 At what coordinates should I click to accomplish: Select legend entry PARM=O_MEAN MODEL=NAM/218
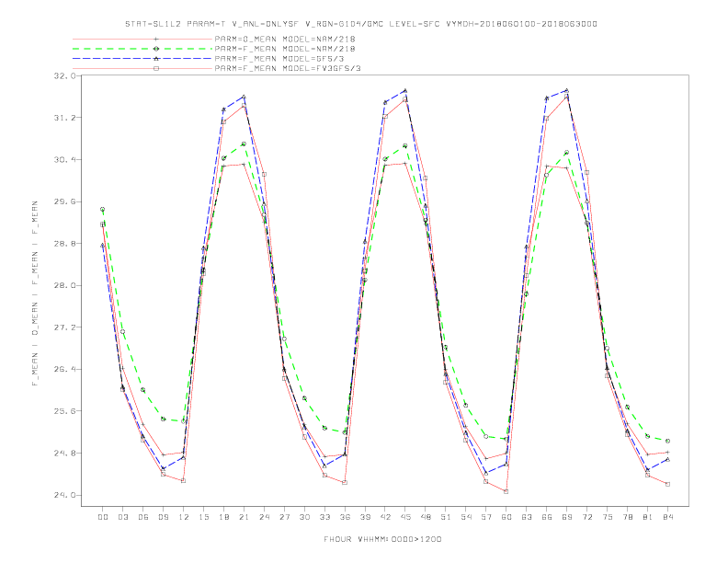coord(285,39)
